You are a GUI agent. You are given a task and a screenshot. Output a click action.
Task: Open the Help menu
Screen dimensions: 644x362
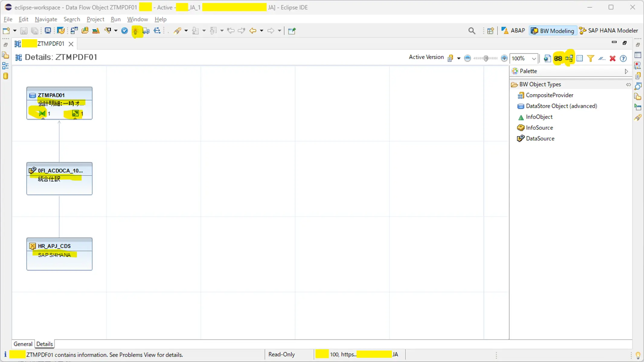click(160, 19)
